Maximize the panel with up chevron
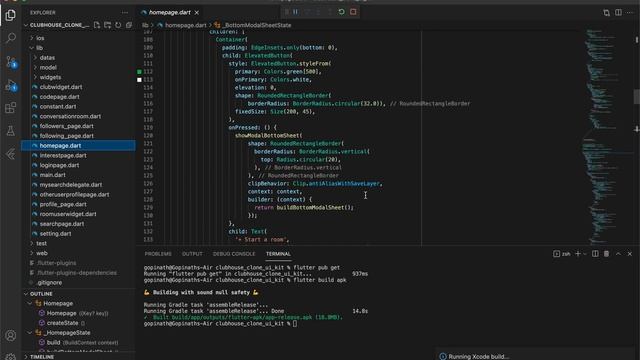640x360 pixels. tap(618, 254)
